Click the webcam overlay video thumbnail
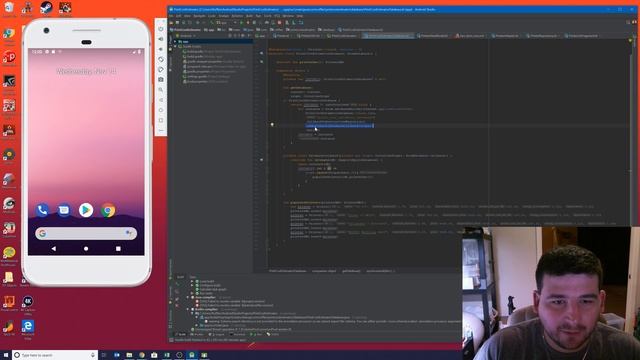 click(x=551, y=293)
